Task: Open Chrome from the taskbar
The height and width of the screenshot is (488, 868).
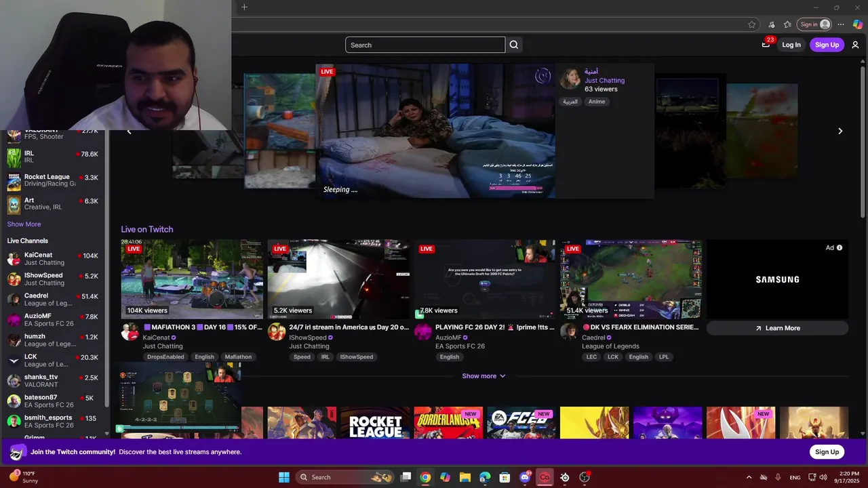Action: tap(425, 477)
